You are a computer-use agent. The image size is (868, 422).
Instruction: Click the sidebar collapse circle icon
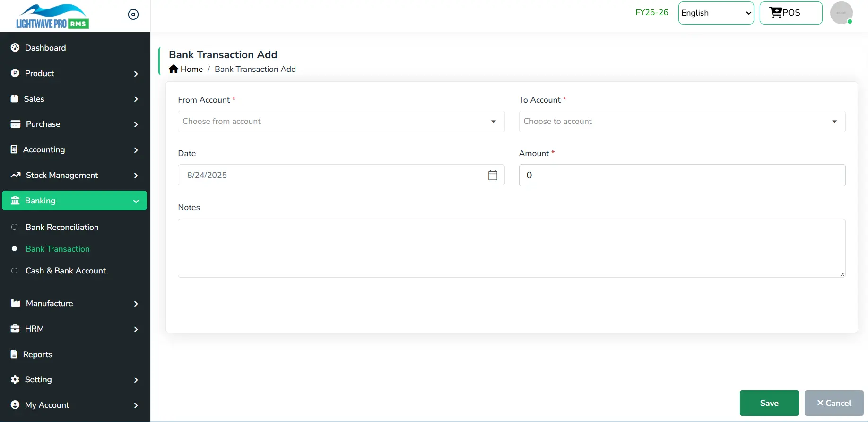(x=133, y=15)
